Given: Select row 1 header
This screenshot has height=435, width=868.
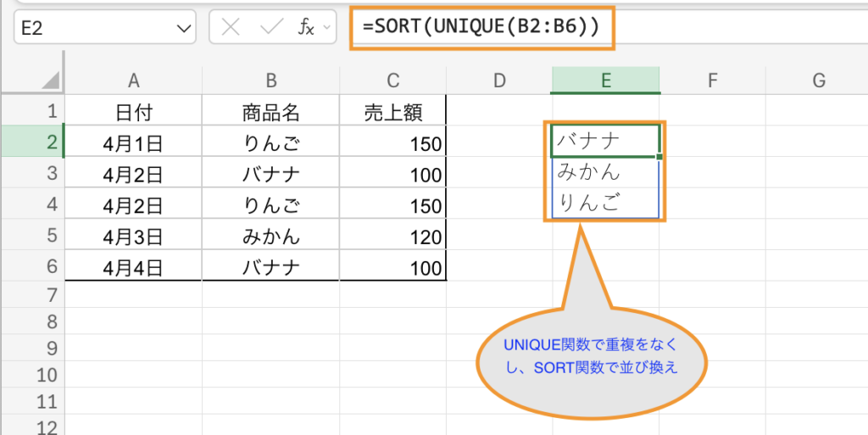Looking at the screenshot, I should [51, 111].
